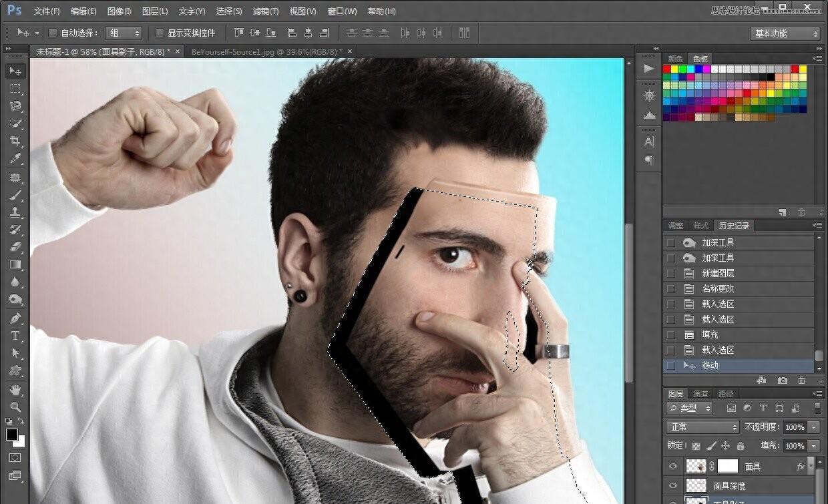
Task: Hide the 面具深度 layer
Action: coord(673,486)
